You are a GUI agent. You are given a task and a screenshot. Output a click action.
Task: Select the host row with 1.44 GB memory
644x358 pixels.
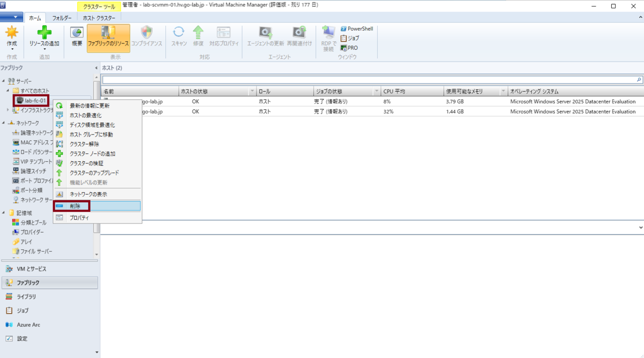tap(372, 111)
